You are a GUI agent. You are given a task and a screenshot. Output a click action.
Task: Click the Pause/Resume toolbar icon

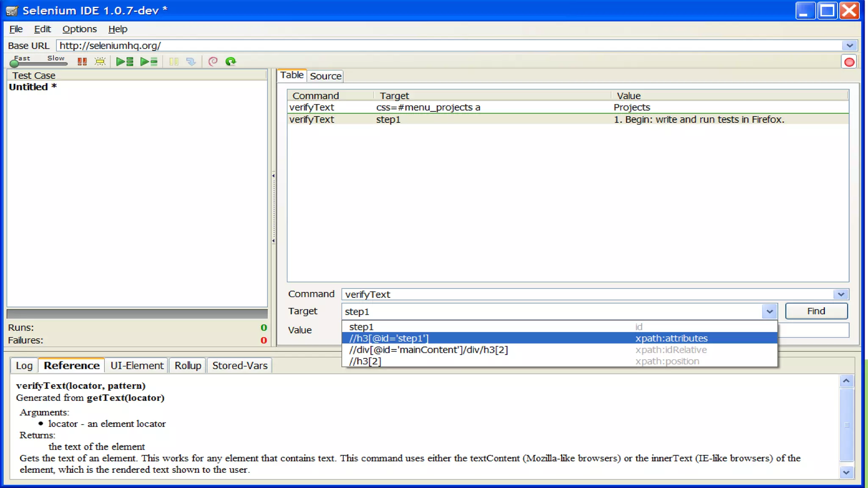click(x=174, y=62)
